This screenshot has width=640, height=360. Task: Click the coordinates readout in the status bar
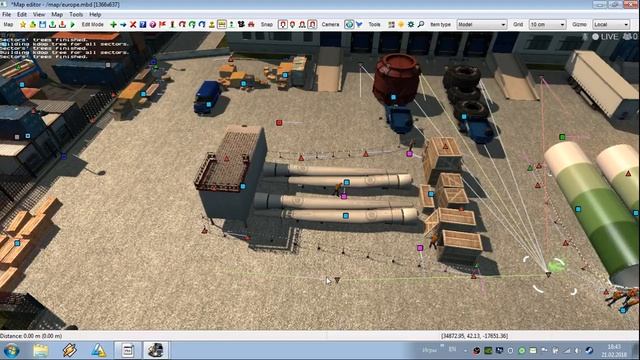(474, 336)
